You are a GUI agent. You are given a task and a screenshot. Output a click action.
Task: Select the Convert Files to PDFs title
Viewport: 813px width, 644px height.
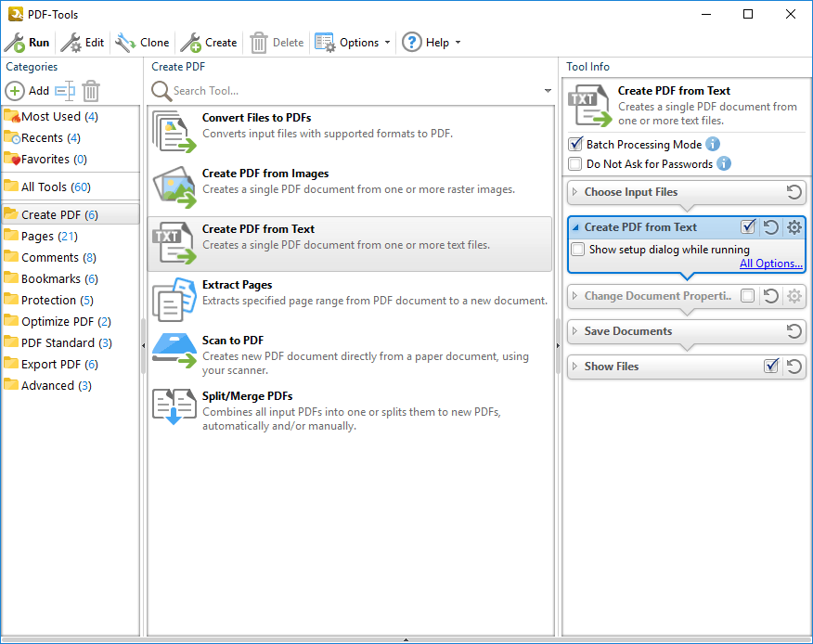pos(257,118)
